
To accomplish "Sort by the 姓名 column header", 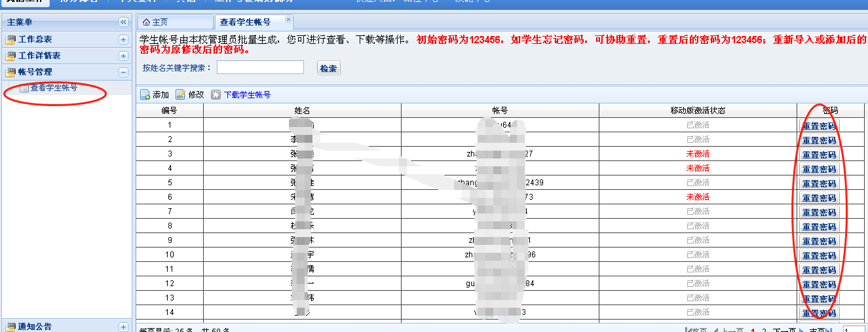I will (302, 111).
